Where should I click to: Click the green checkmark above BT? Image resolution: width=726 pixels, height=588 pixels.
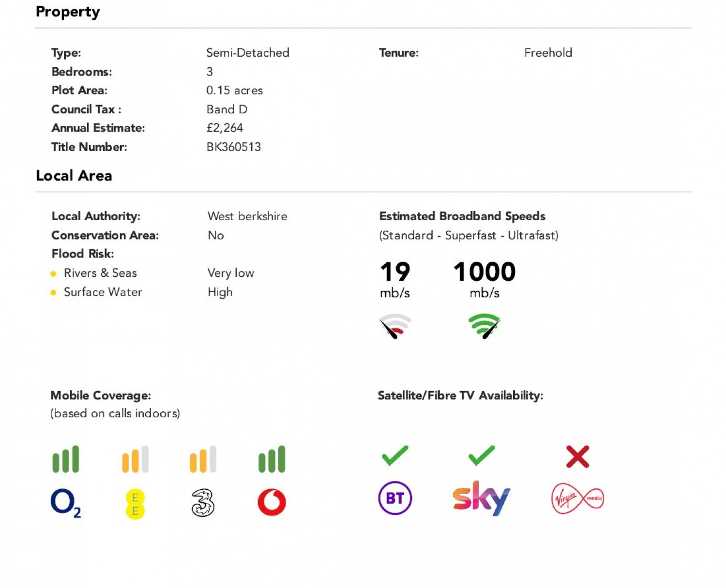pos(395,455)
